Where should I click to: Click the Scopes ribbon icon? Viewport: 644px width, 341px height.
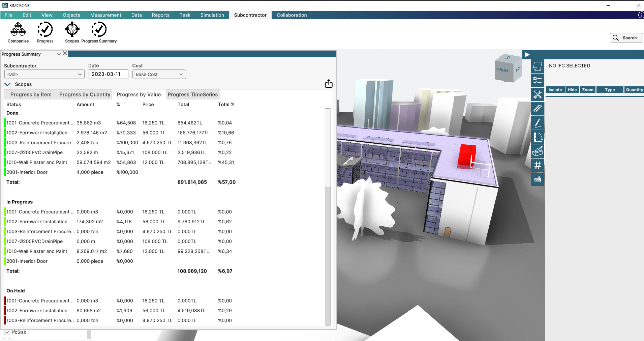click(72, 33)
